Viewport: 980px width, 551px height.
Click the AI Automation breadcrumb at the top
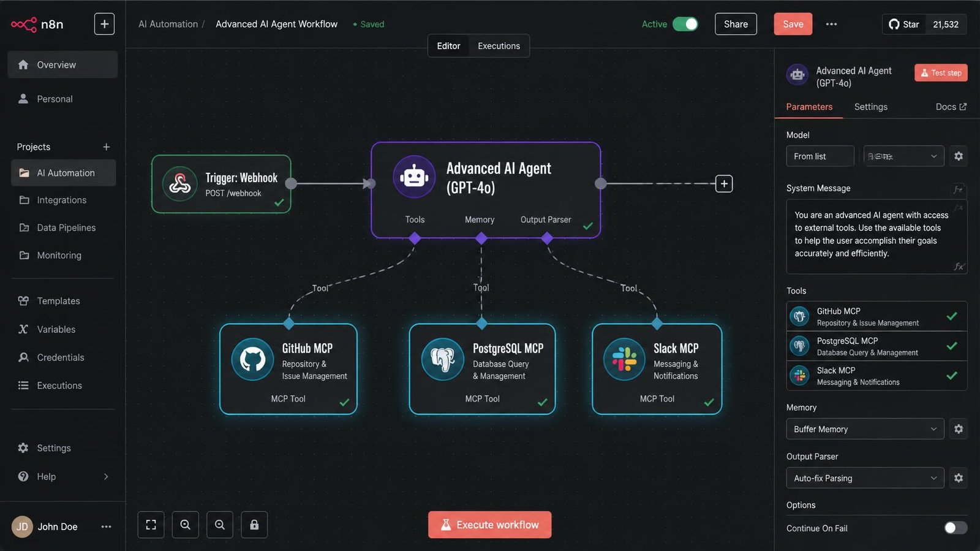[x=168, y=24]
